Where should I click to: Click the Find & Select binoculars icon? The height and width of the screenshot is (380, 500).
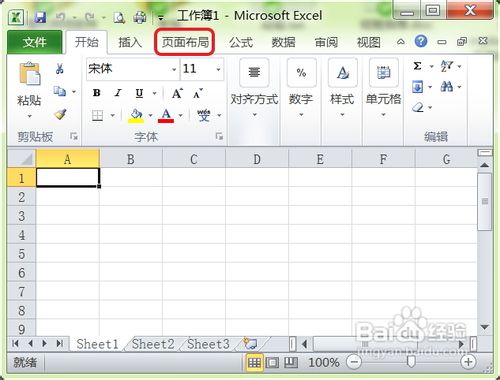point(447,87)
